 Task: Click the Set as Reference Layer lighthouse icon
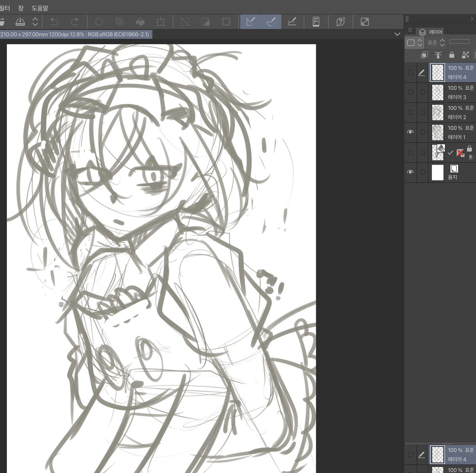point(438,55)
